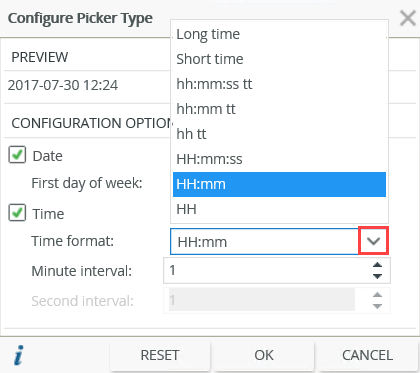This screenshot has width=420, height=373.
Task: Increase minute interval with up arrow
Action: click(x=377, y=265)
